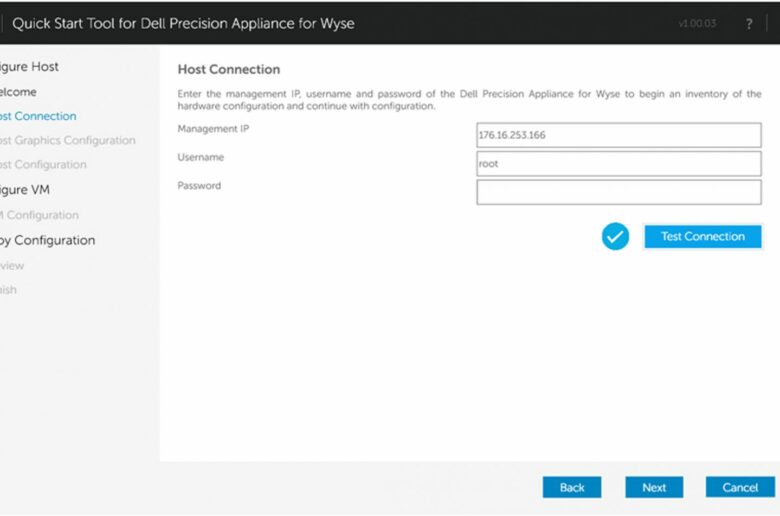Click the Configure VM section heading
This screenshot has width=780, height=516.
click(x=24, y=190)
